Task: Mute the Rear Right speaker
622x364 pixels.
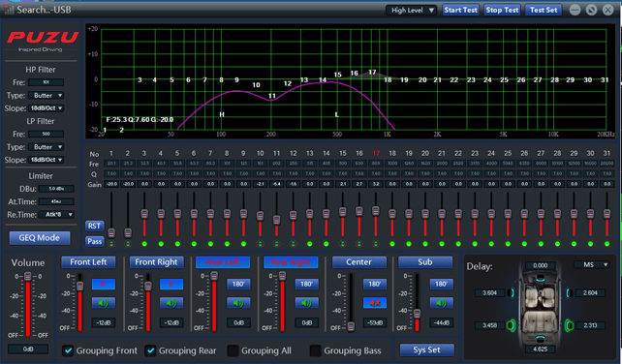Action: point(306,303)
